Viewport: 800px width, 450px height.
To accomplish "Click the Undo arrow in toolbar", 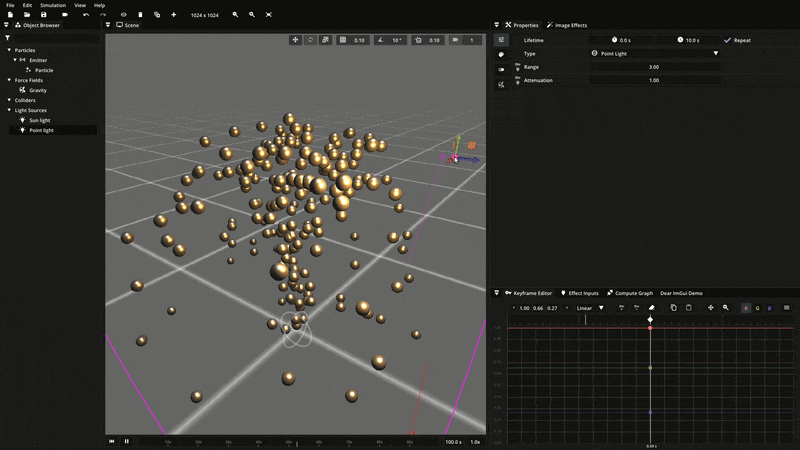I will 86,15.
